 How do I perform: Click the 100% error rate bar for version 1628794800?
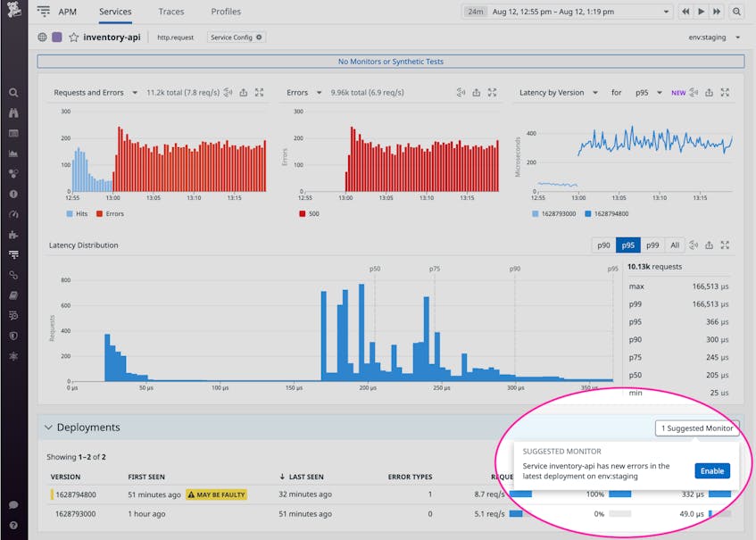pos(619,494)
